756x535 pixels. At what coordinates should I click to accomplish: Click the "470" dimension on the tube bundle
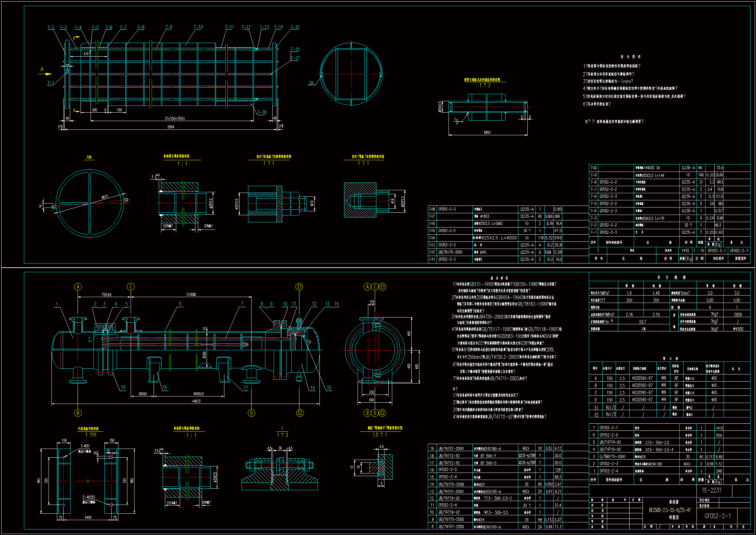[86, 54]
